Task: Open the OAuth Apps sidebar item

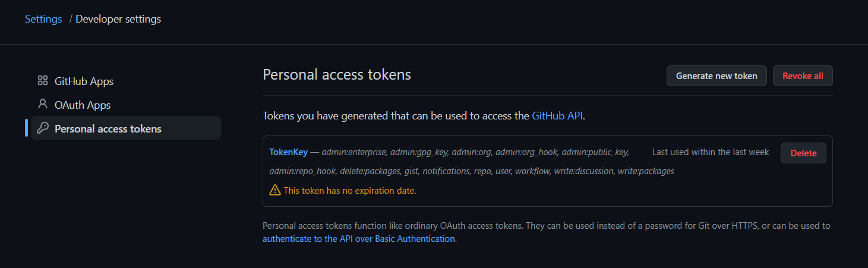Action: click(83, 105)
